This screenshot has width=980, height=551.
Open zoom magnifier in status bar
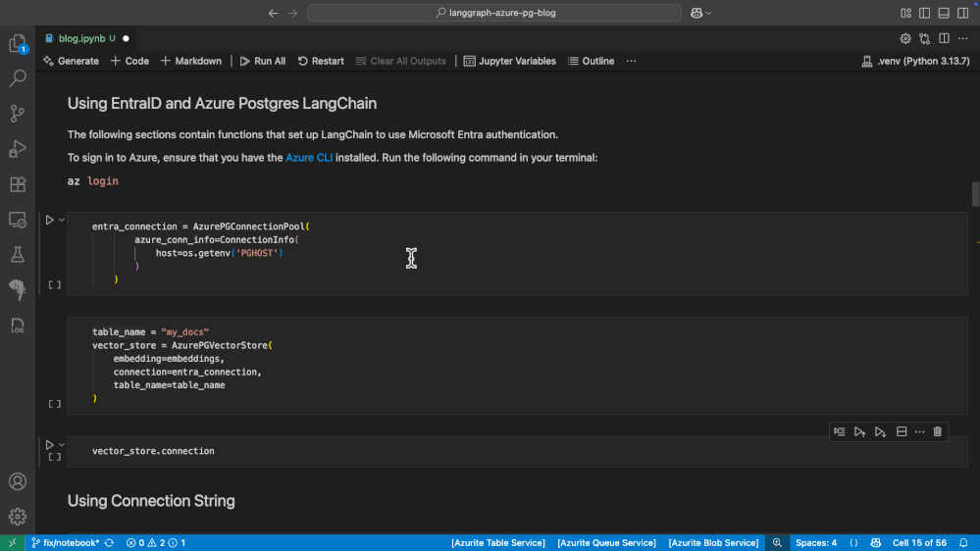coord(777,543)
